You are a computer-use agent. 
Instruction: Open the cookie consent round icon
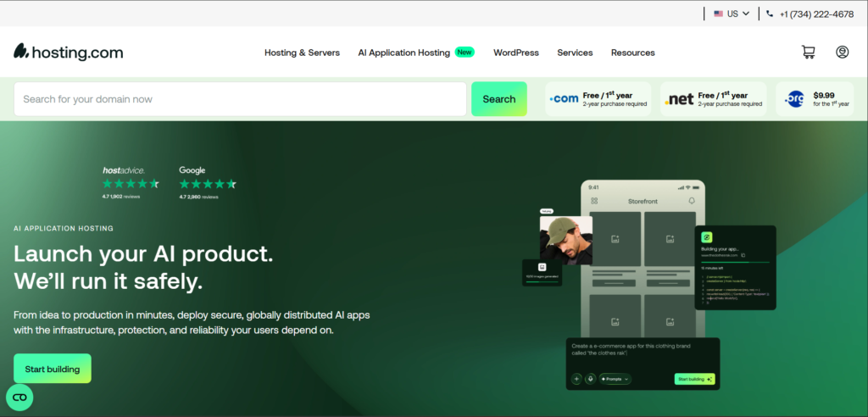tap(19, 398)
